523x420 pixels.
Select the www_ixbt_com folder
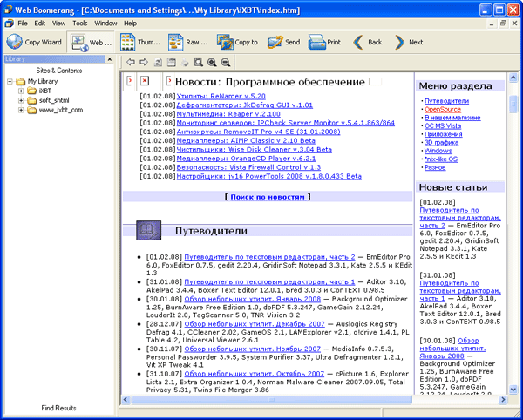point(60,111)
